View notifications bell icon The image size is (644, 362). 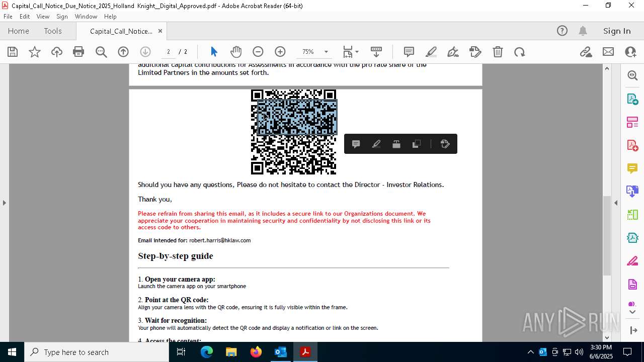(583, 31)
